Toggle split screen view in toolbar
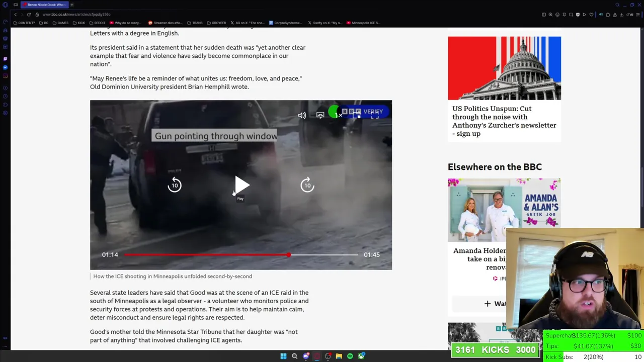Image resolution: width=644 pixels, height=362 pixels. 544,15
